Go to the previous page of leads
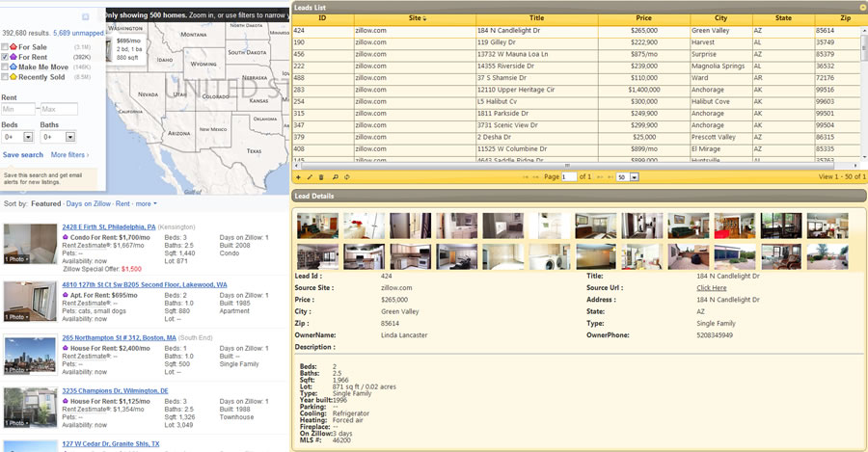The image size is (868, 452). 536,177
